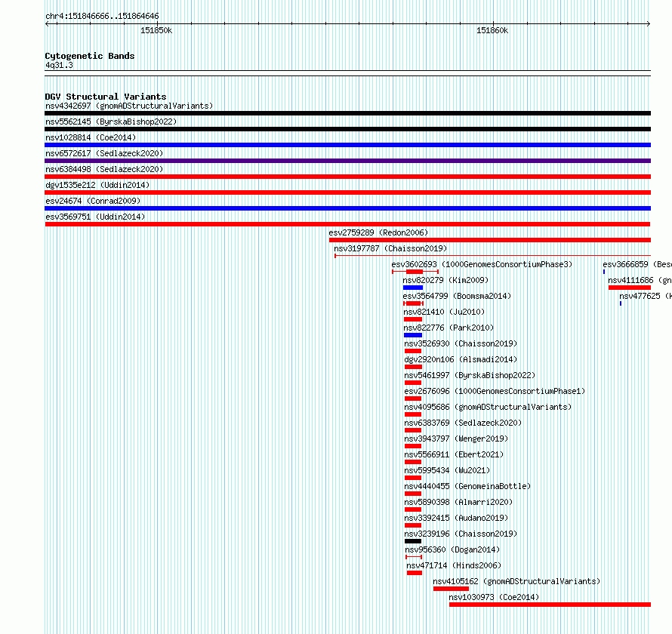Click nsv3526930 (Chaisson2019) label
The image size is (672, 634).
[x=461, y=343]
